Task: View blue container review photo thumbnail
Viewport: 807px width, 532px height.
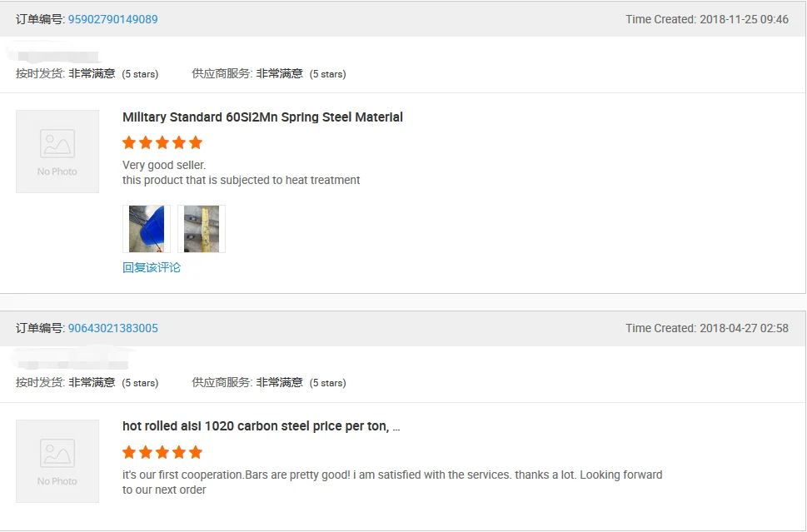Action: click(147, 229)
